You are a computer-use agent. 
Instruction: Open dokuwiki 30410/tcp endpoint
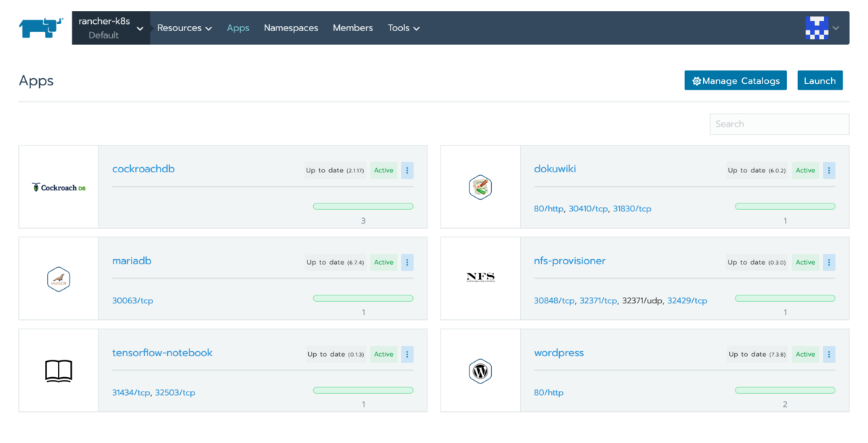pyautogui.click(x=588, y=208)
